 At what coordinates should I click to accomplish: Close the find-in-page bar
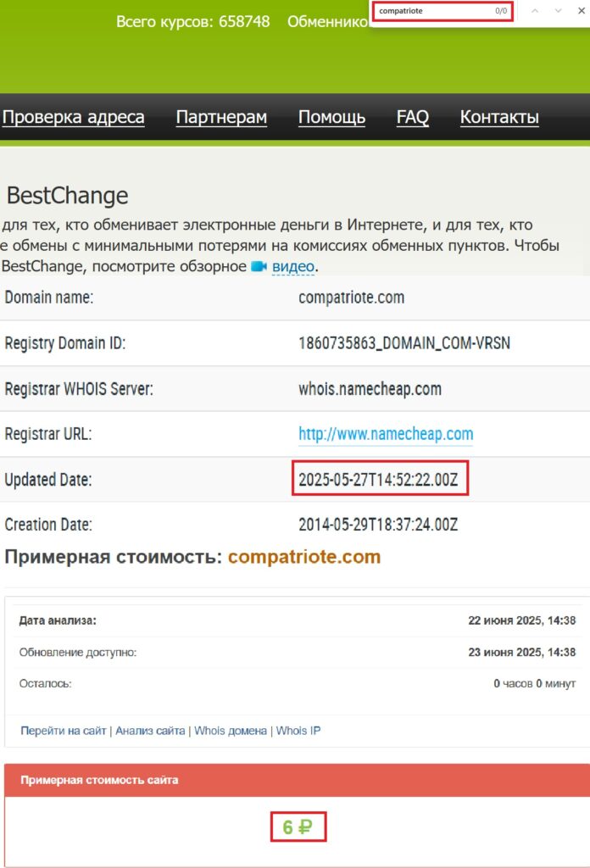click(x=582, y=11)
